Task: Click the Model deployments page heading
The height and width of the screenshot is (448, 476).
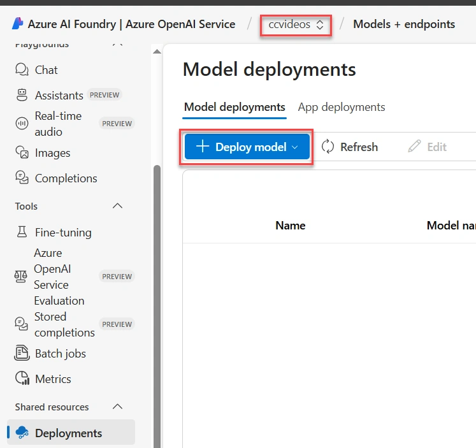Action: pos(270,69)
